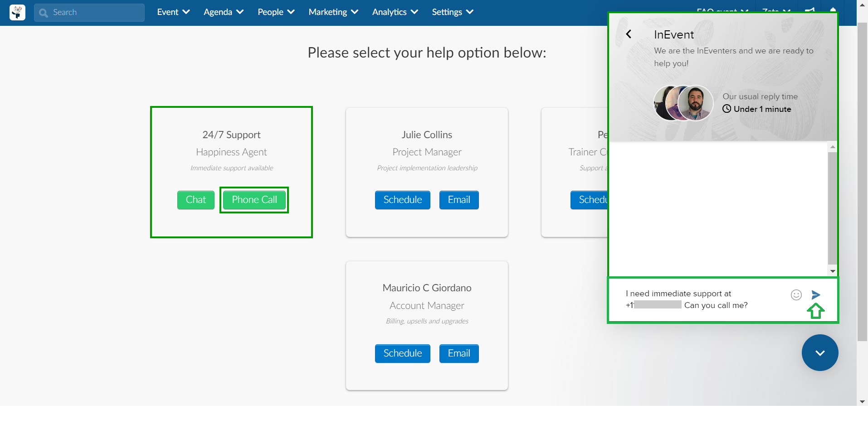Image resolution: width=868 pixels, height=424 pixels.
Task: Expand the Marketing chevron arrow
Action: coord(355,12)
